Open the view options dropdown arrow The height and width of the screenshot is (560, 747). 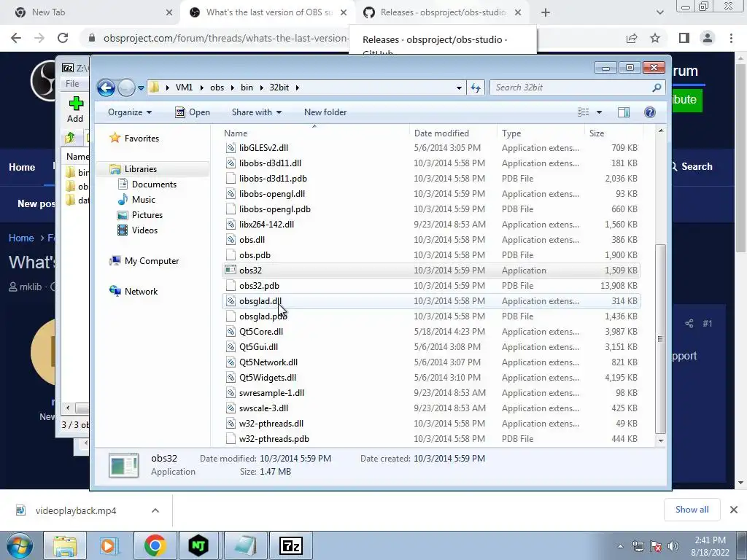[x=600, y=112]
